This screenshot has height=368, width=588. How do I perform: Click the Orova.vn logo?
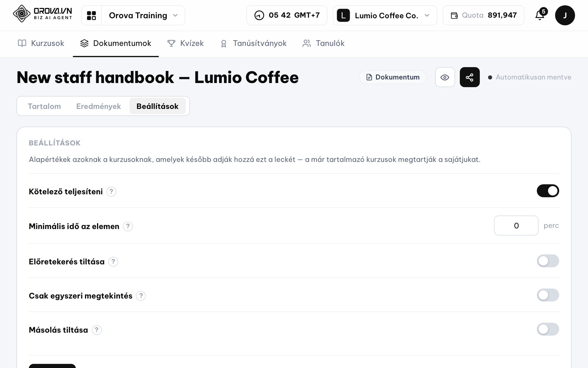(x=42, y=14)
